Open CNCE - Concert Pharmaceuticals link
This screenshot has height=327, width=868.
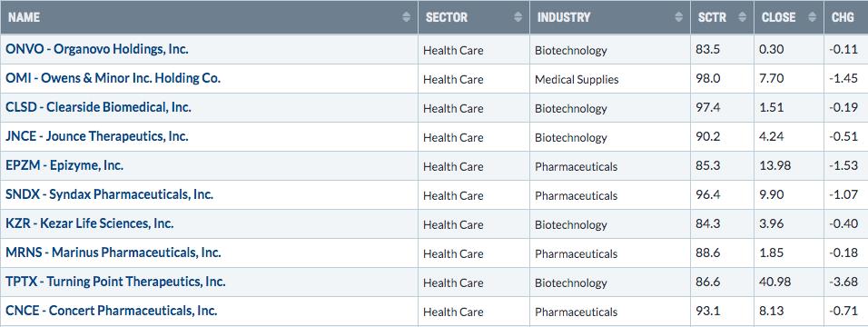point(112,311)
